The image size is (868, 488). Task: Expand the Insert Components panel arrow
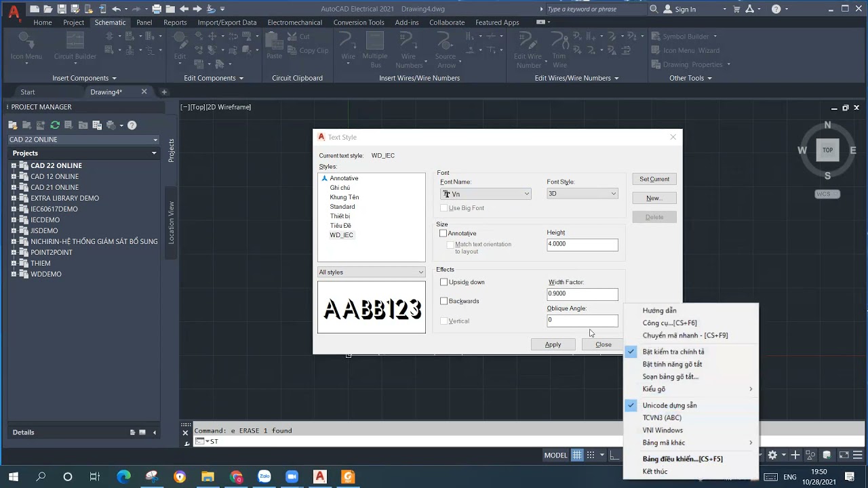tap(114, 78)
